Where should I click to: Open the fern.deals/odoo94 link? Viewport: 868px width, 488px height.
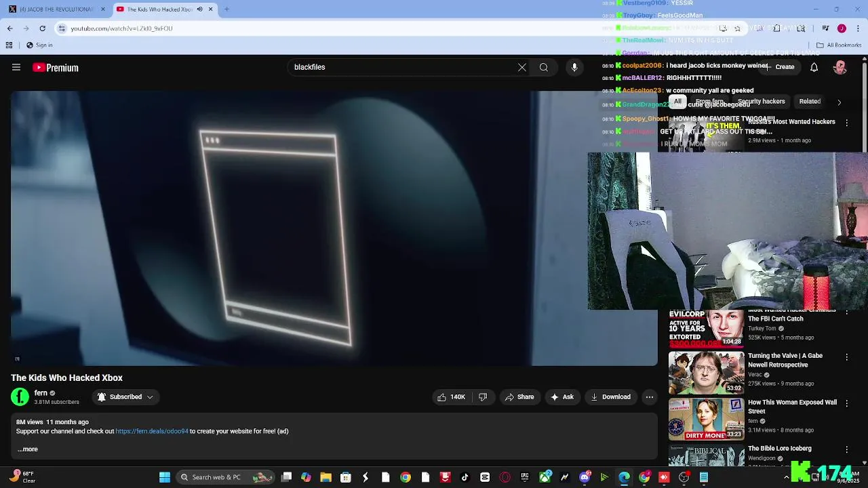click(152, 431)
